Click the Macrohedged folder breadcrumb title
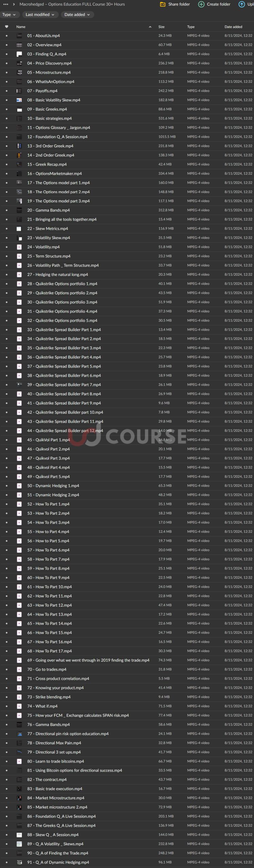The height and width of the screenshot is (868, 254). [72, 4]
